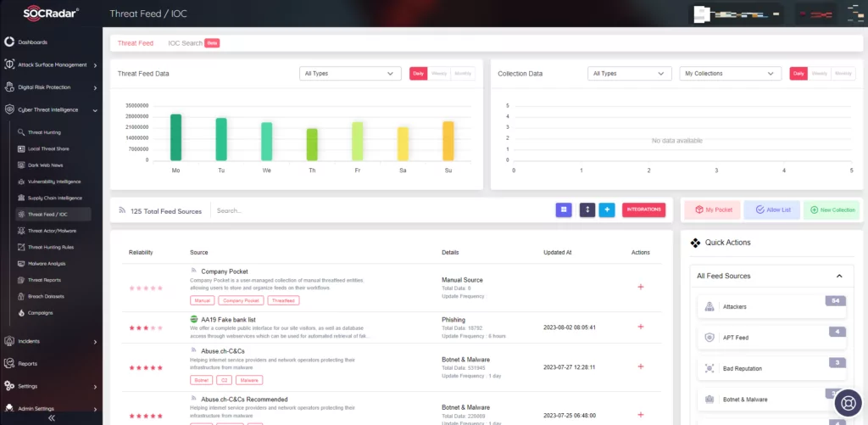Image resolution: width=868 pixels, height=425 pixels.
Task: Open Reports from the sidebar
Action: (28, 363)
